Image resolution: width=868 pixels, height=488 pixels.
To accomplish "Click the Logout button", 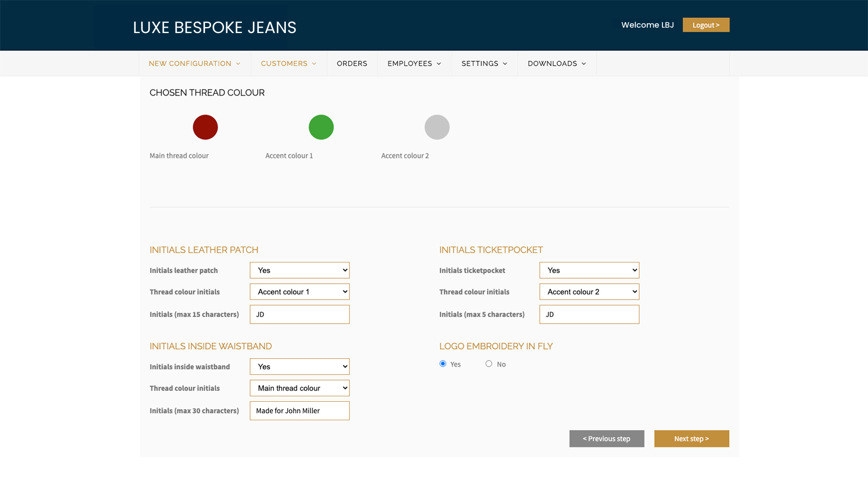I will coord(706,24).
